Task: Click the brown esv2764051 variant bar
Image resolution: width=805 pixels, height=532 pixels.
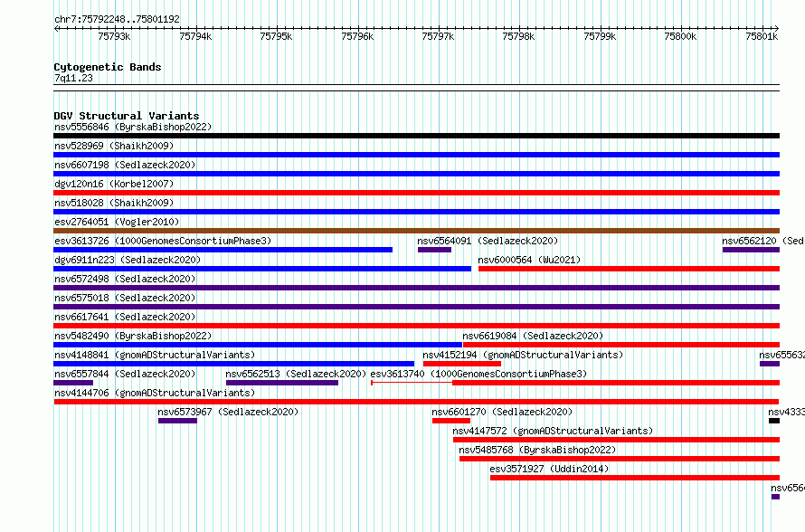Action: point(416,231)
